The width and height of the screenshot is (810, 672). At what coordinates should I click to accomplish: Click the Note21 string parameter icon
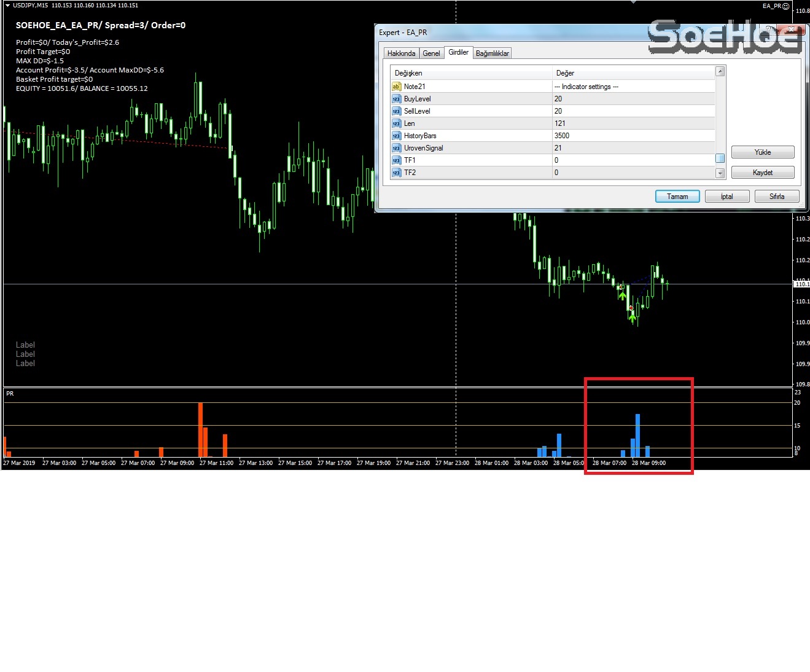(x=396, y=87)
